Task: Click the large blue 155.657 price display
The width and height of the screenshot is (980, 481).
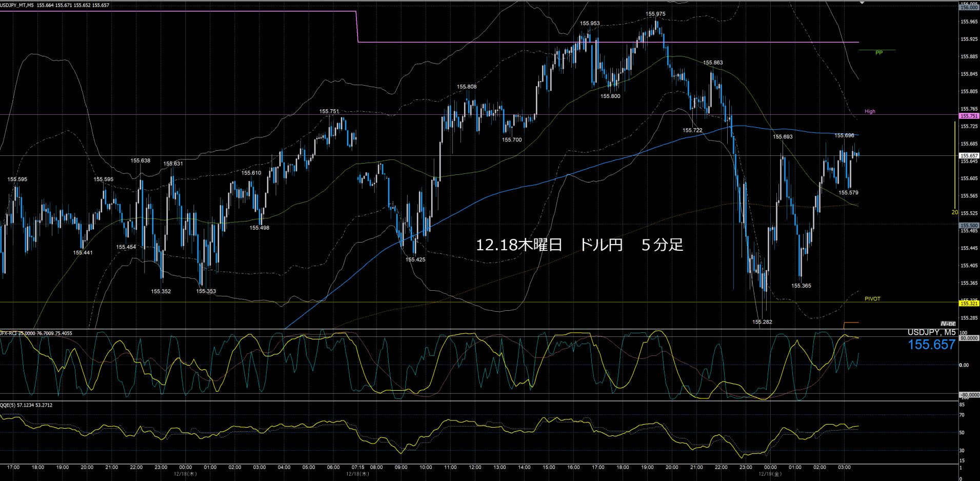Action: click(931, 345)
